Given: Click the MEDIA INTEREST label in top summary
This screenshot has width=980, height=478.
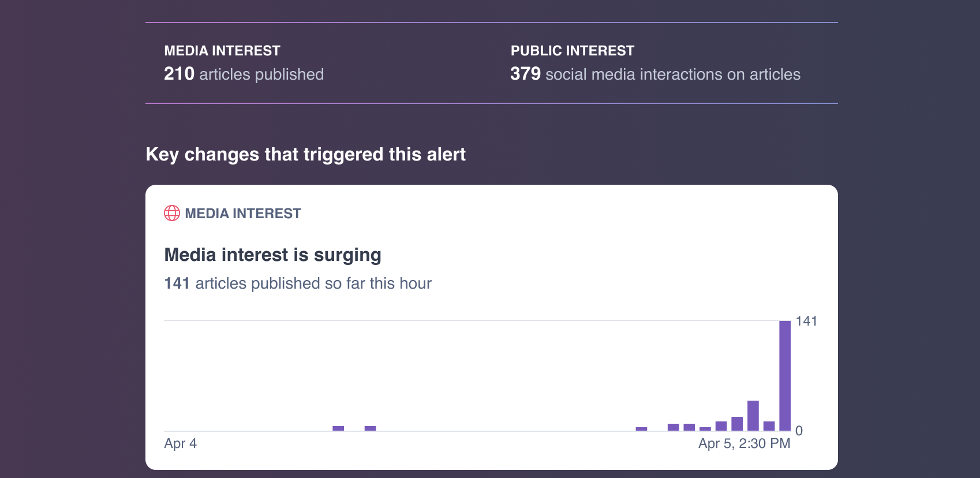Looking at the screenshot, I should coord(222,51).
